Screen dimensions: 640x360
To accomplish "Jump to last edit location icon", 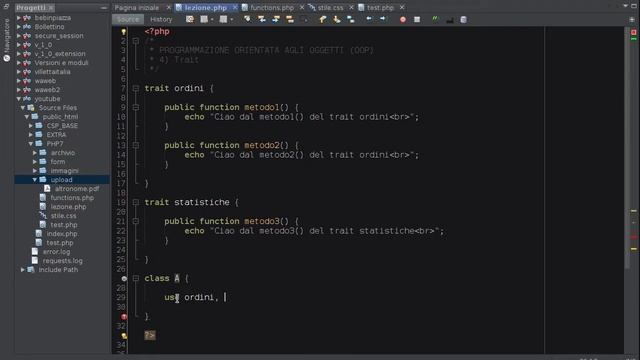I will coord(190,19).
